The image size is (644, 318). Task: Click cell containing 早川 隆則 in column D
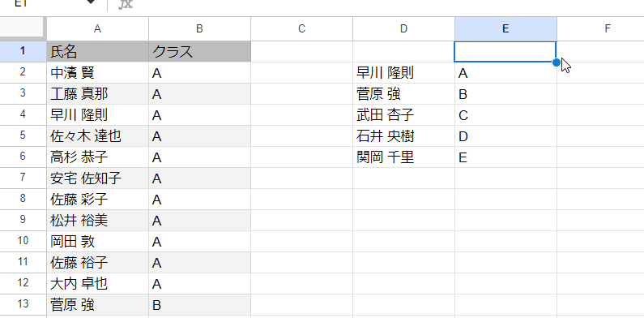[x=403, y=73]
